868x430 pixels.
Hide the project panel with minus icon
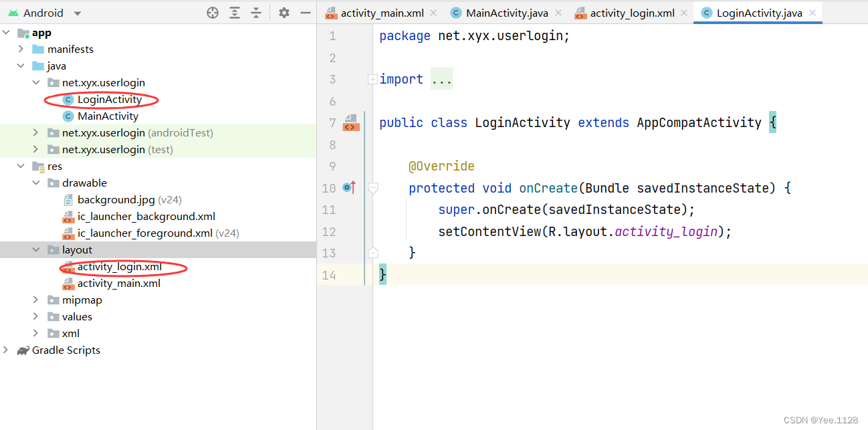point(306,13)
